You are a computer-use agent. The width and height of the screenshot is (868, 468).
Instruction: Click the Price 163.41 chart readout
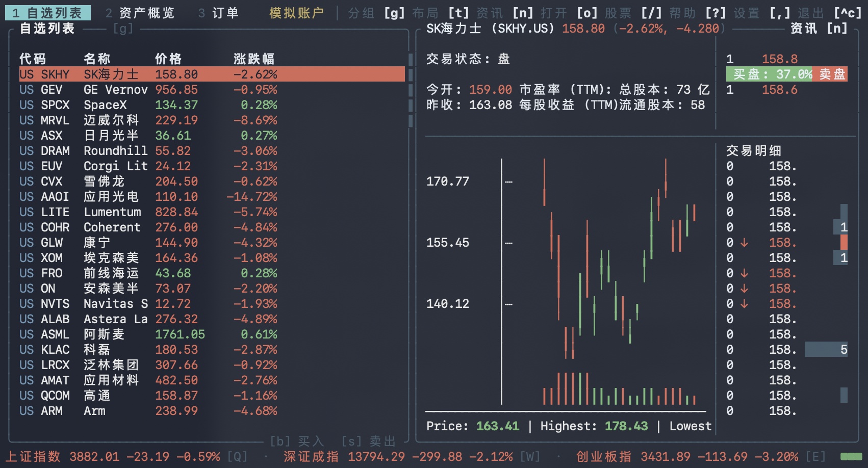[x=473, y=426]
